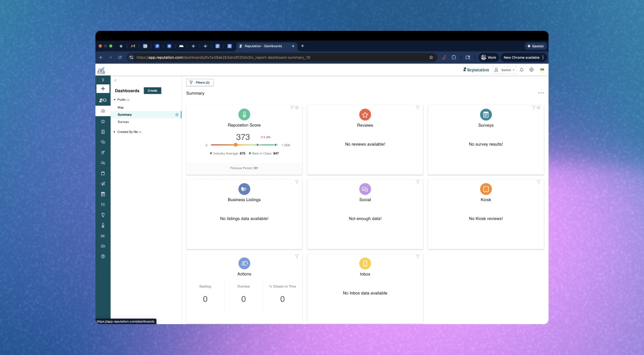Click New Chrome available update button
The width and height of the screenshot is (644, 355).
(x=523, y=57)
